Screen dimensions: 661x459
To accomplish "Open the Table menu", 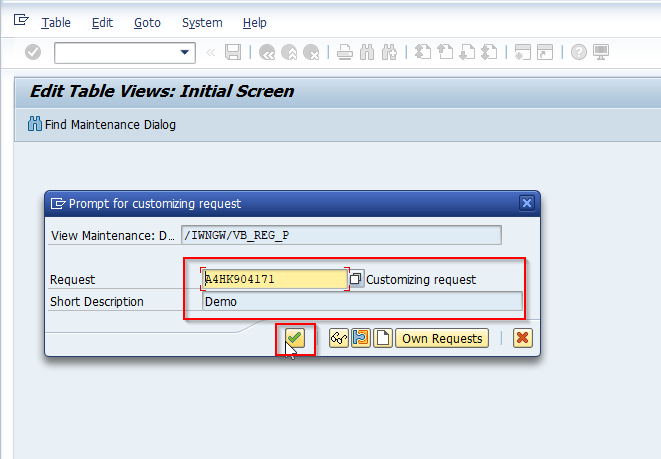I will (x=56, y=23).
